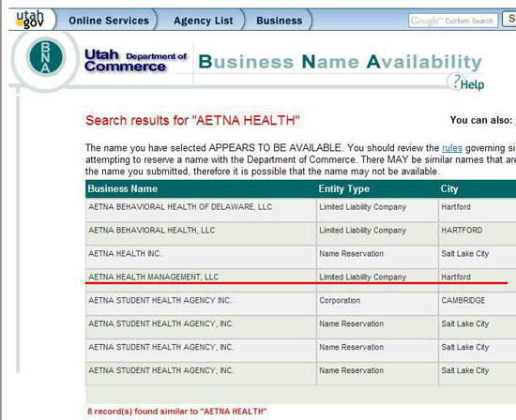This screenshot has height=420, width=516.
Task: Open the Business tab
Action: (279, 21)
